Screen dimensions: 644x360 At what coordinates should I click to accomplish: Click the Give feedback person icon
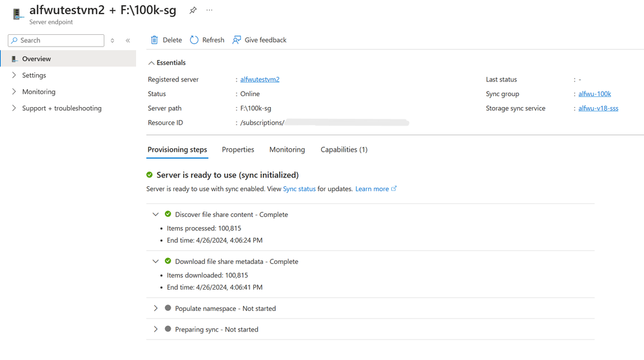tap(237, 40)
